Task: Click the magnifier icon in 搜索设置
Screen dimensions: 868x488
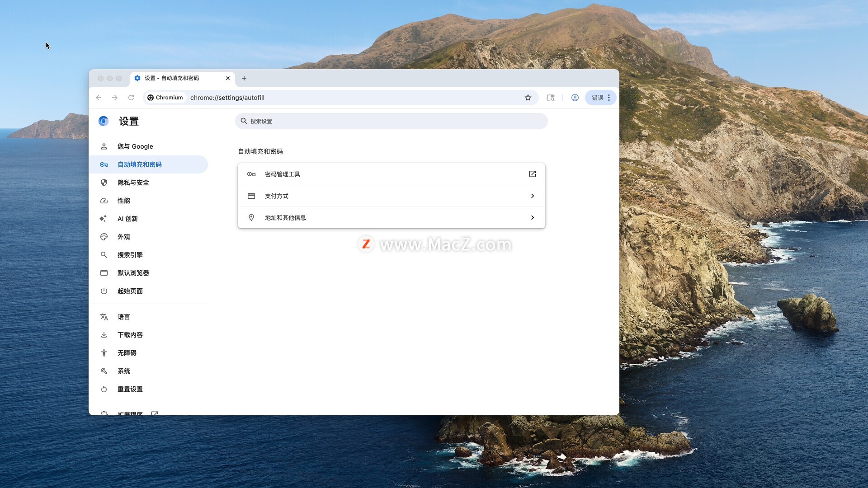Action: pos(244,121)
